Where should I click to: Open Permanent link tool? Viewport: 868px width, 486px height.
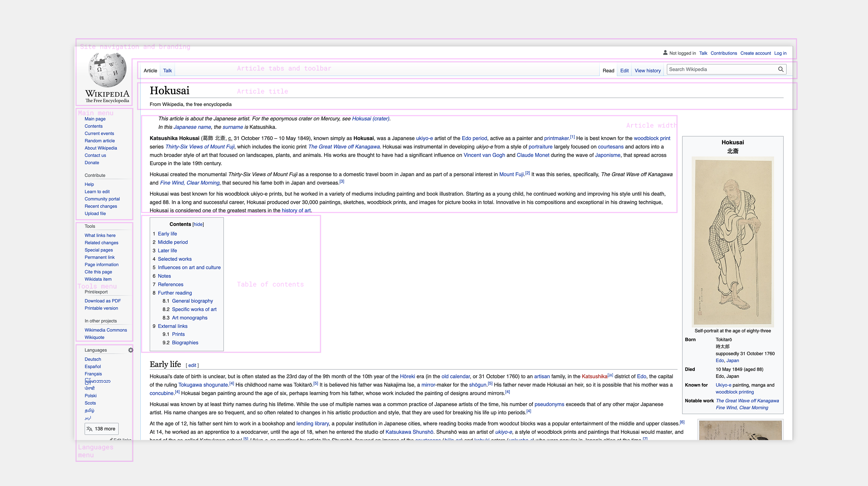[99, 257]
